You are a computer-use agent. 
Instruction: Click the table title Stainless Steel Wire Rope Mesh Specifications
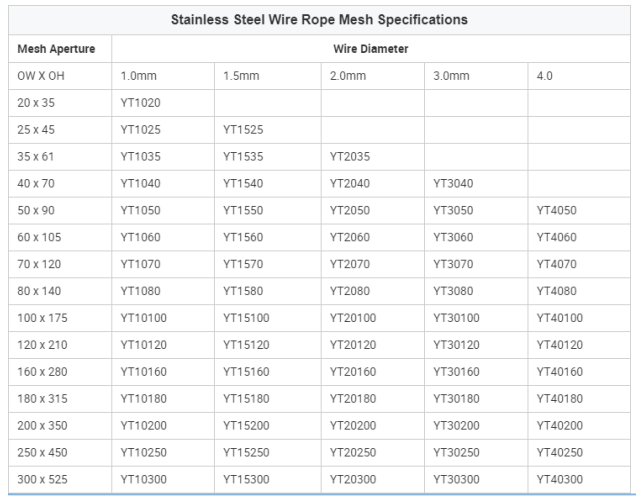click(x=319, y=20)
